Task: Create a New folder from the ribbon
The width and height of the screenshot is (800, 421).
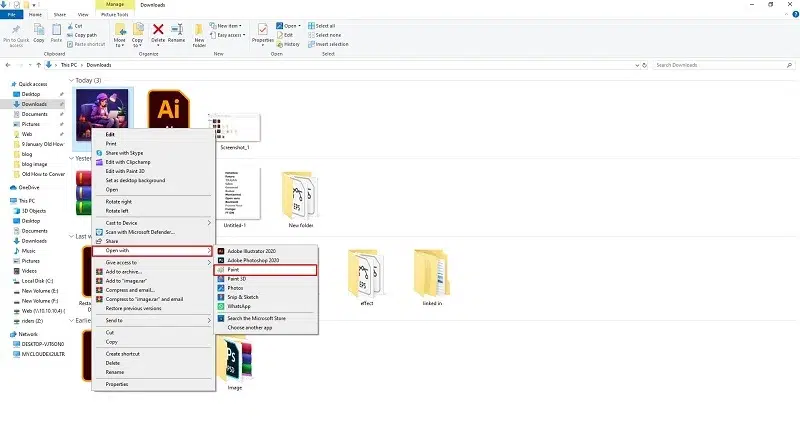Action: tap(199, 35)
